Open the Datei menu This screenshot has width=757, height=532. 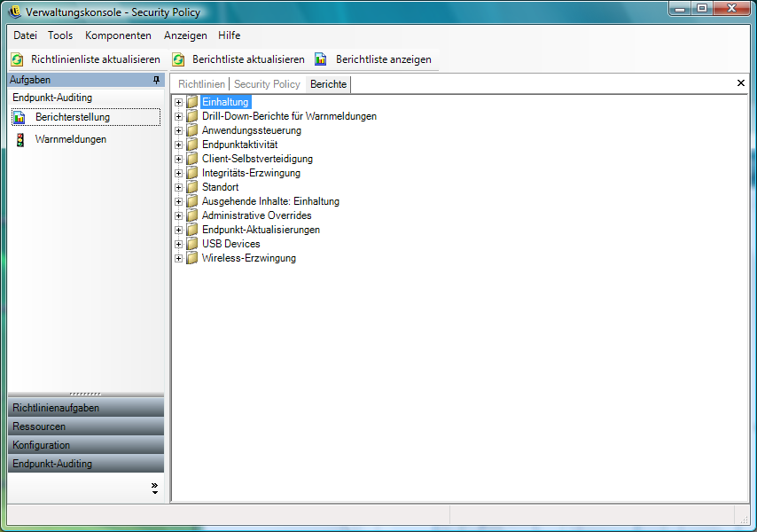(25, 35)
